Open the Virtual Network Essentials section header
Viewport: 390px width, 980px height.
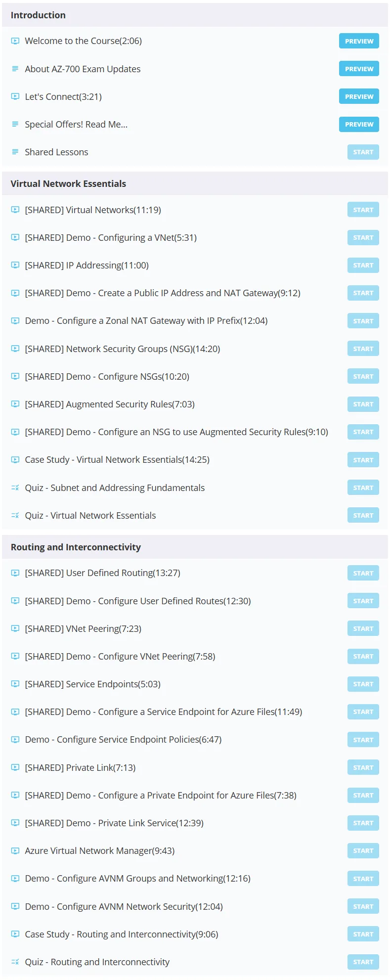click(195, 183)
